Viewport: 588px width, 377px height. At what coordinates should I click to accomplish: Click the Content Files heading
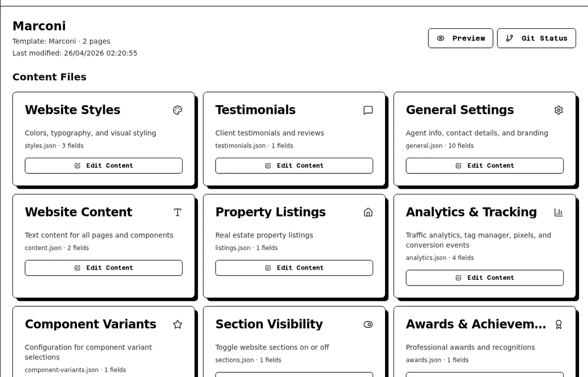click(50, 77)
